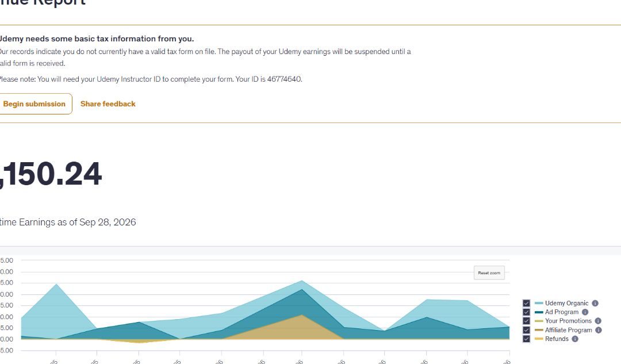Click the Refunds legend label
This screenshot has height=364, width=621.
click(x=557, y=339)
